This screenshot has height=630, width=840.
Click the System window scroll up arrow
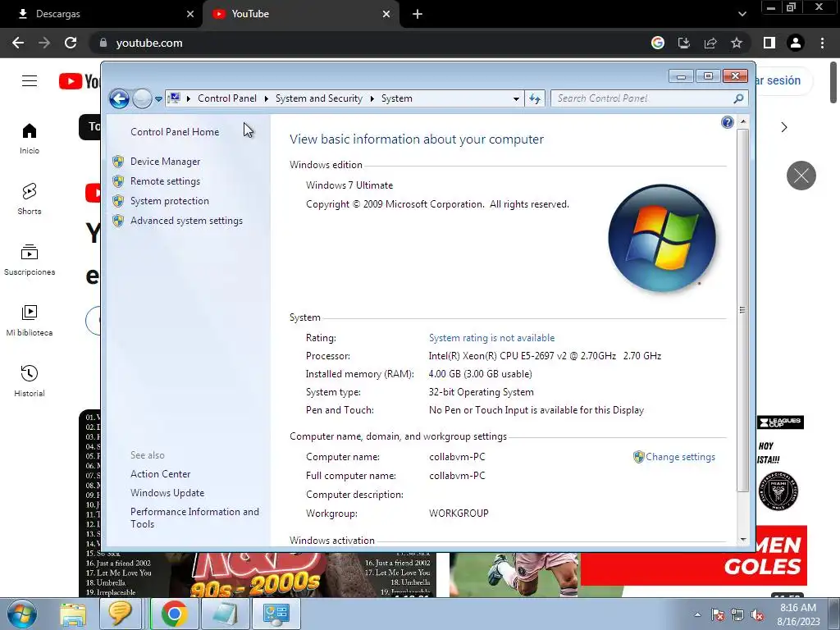coord(742,121)
